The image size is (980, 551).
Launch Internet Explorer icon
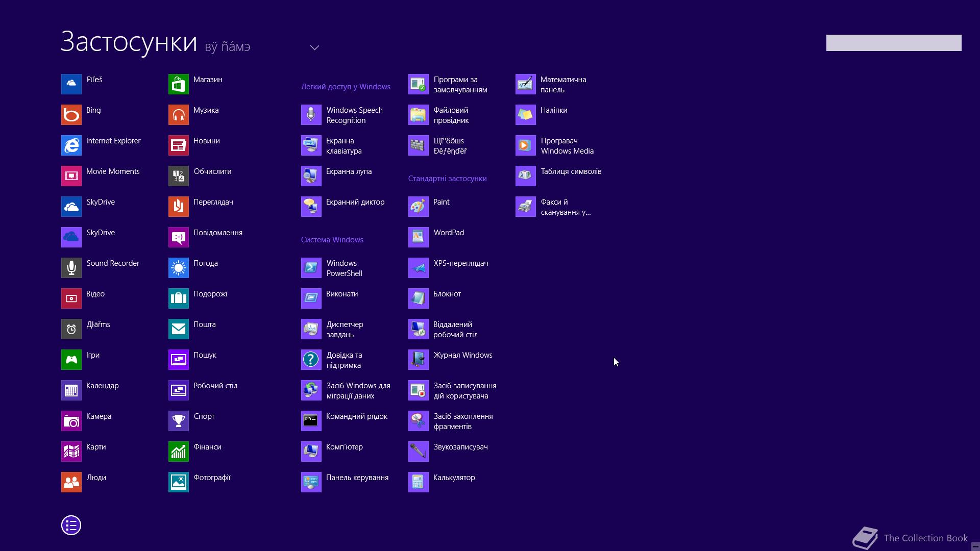[x=71, y=145]
